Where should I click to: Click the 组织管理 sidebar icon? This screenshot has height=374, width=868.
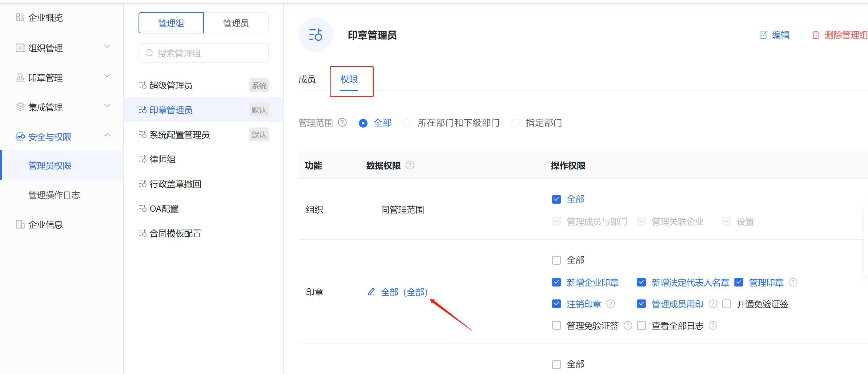pyautogui.click(x=20, y=48)
